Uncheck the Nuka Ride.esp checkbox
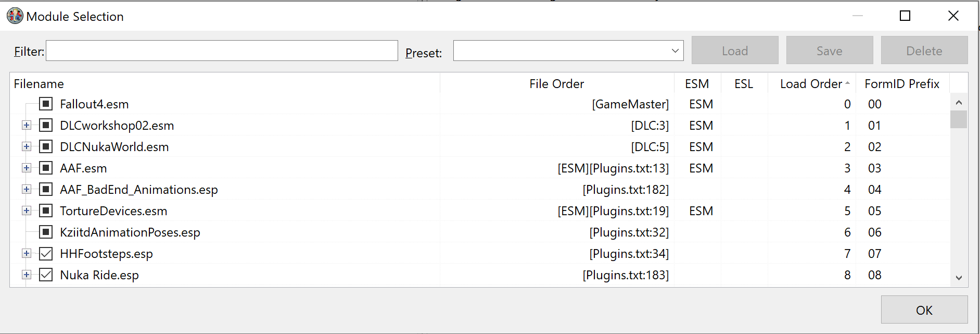 (46, 275)
